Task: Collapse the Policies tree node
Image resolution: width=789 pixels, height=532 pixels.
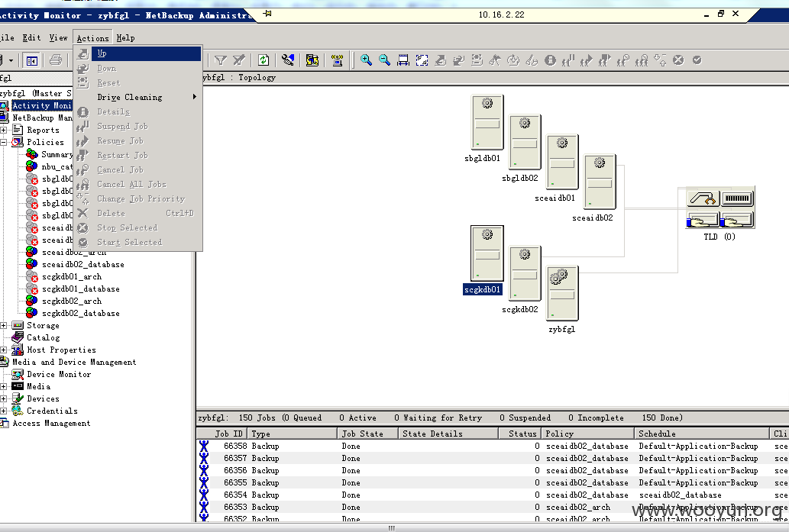Action: [4, 142]
